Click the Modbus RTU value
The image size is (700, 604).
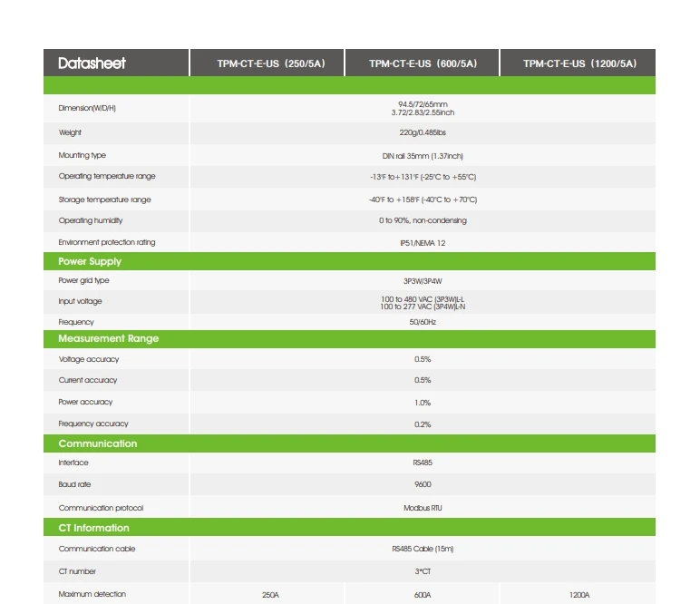pyautogui.click(x=423, y=508)
